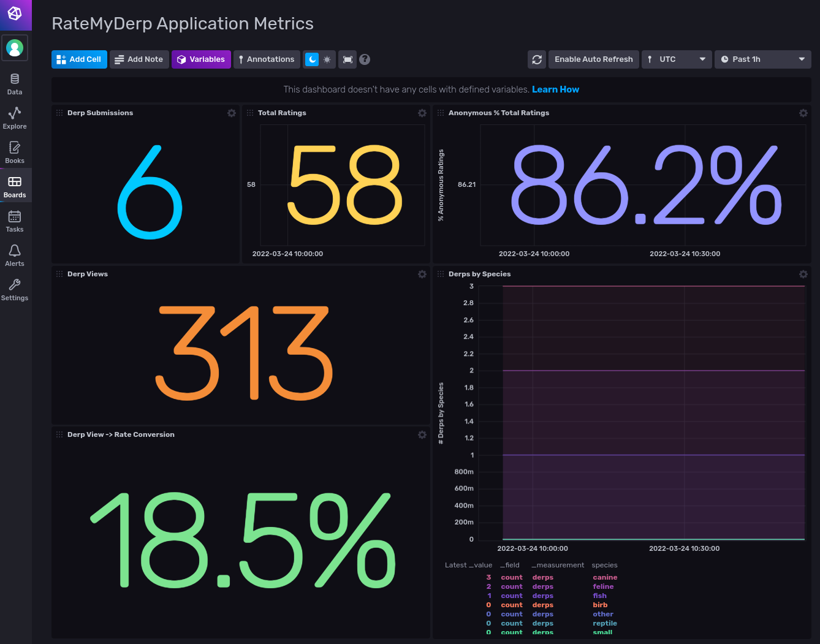Click the 18.5% conversion value
Image resolution: width=820 pixels, height=644 pixels.
point(243,539)
